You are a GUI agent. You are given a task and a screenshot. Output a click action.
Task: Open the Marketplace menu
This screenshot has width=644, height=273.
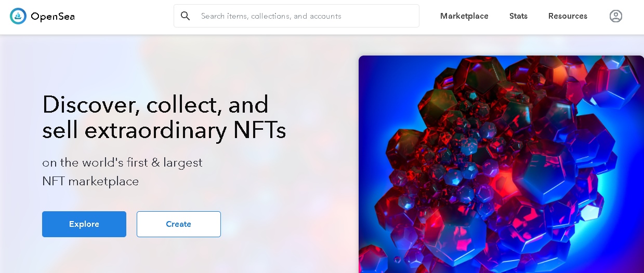point(464,16)
